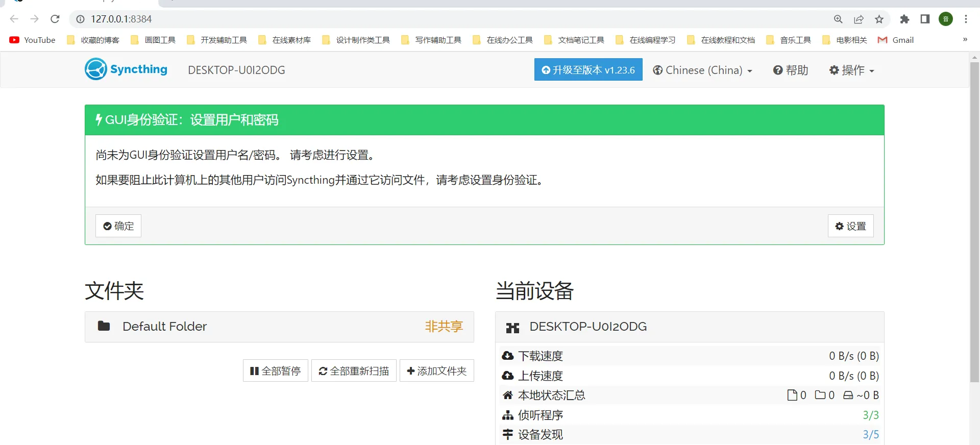Upgrade to version v1.23.6
980x445 pixels.
pos(588,69)
